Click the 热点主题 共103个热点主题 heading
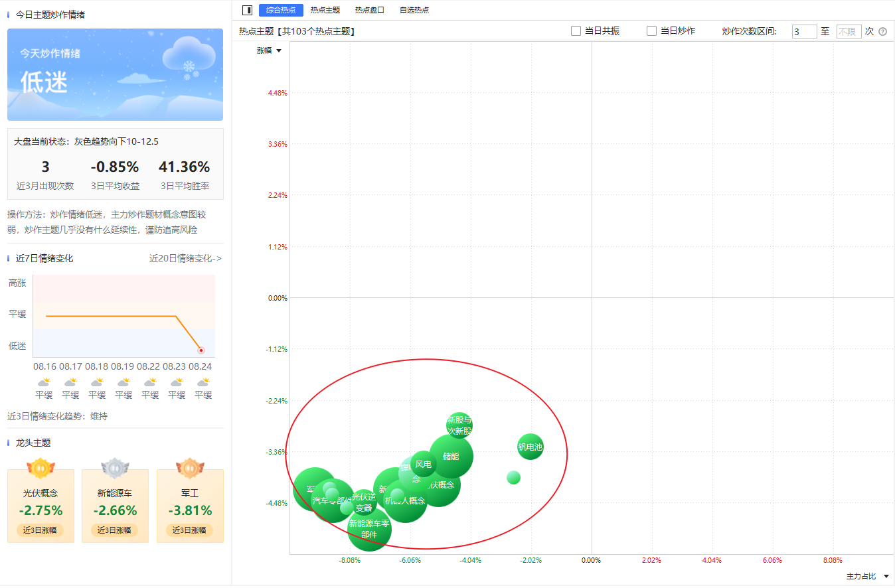The width and height of the screenshot is (895, 588). 297,31
